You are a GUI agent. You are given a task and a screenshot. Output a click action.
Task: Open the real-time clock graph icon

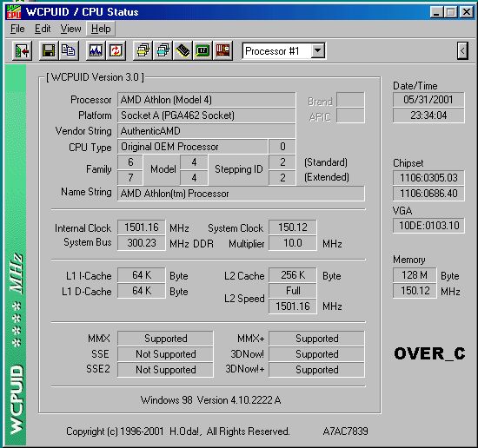[96, 50]
